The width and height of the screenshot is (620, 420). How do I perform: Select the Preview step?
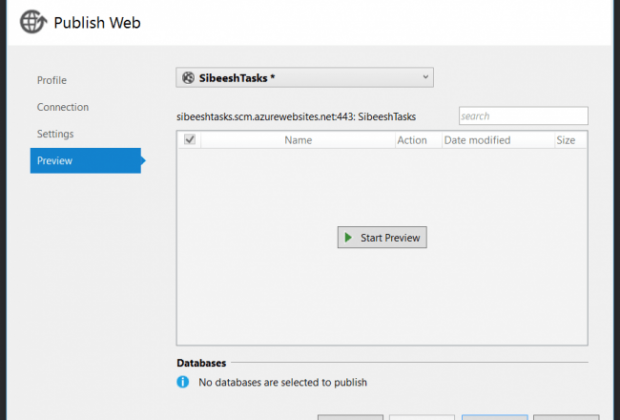tap(86, 161)
